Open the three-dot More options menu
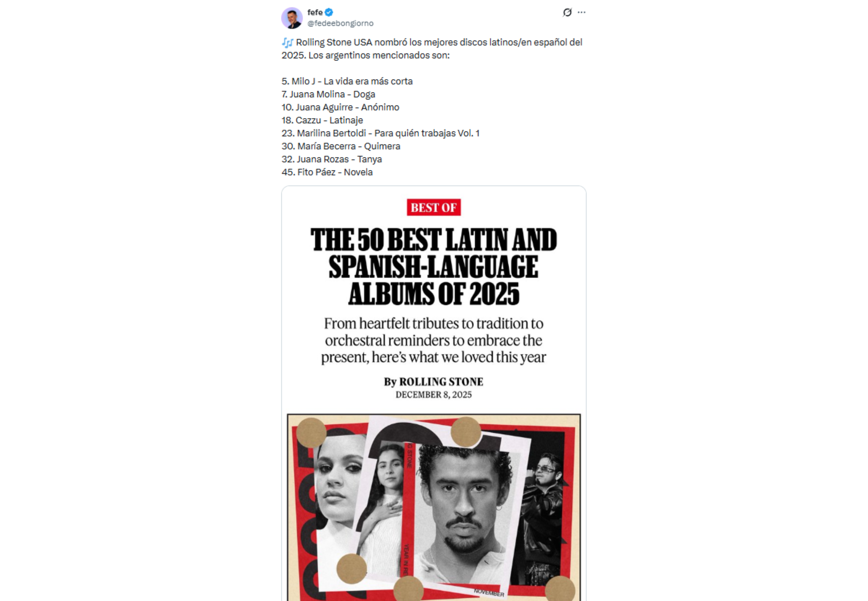The image size is (868, 601). (581, 12)
